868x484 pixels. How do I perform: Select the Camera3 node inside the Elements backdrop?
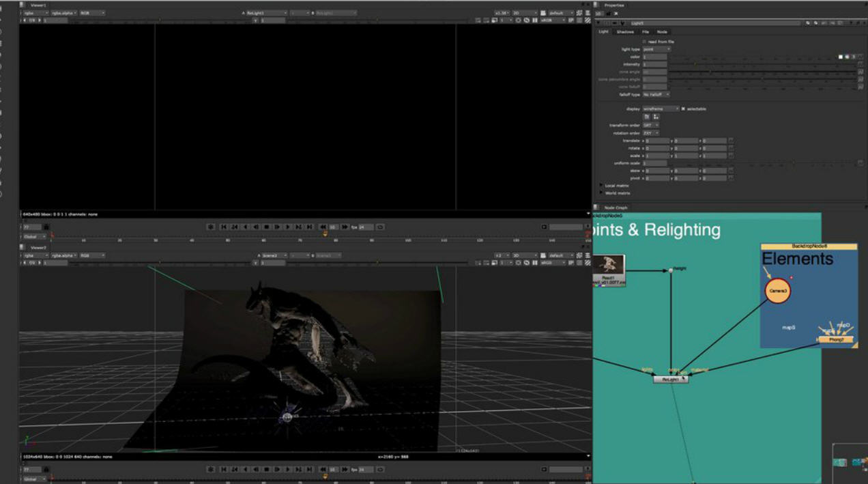778,291
